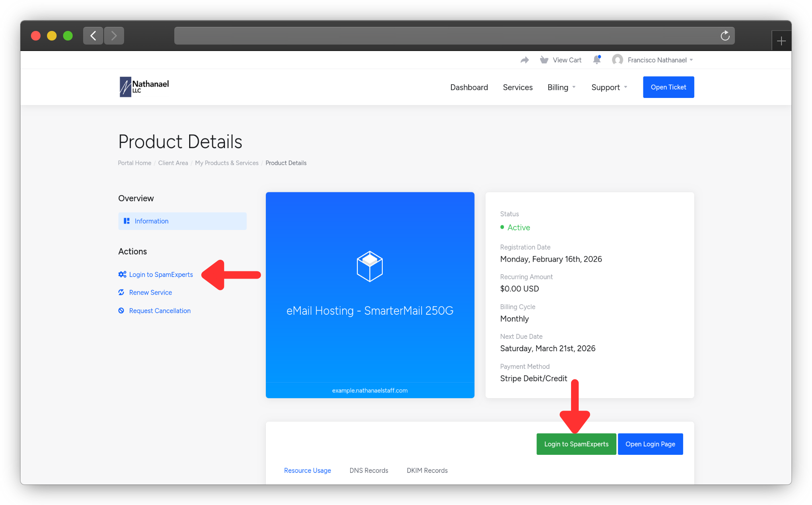Screen dimensions: 812x505
Task: Switch to the DKIM Records tab
Action: (427, 470)
